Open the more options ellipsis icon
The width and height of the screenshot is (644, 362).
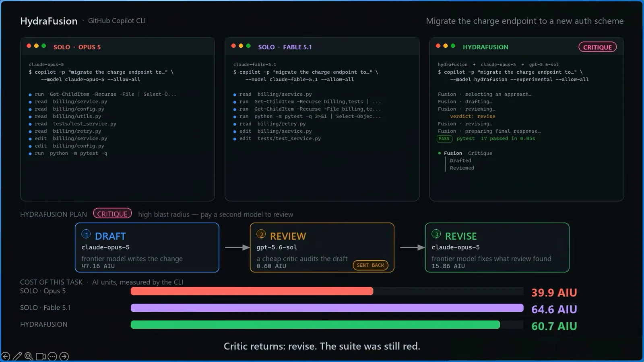click(52, 356)
